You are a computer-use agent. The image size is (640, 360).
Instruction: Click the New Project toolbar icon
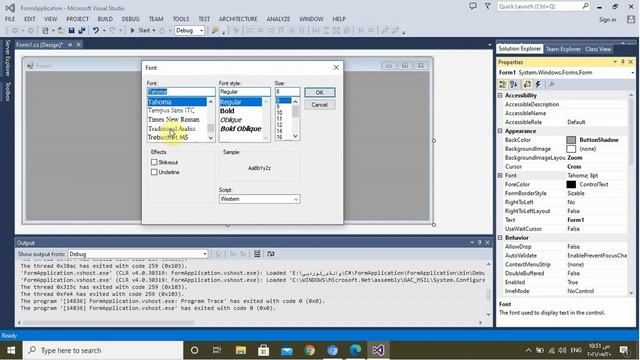pyautogui.click(x=45, y=31)
